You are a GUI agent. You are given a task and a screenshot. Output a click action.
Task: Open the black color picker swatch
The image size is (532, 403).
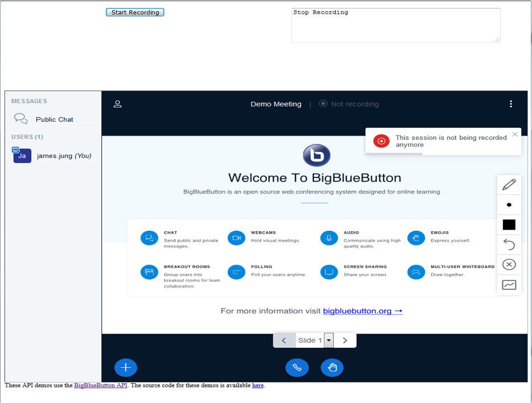tap(509, 225)
